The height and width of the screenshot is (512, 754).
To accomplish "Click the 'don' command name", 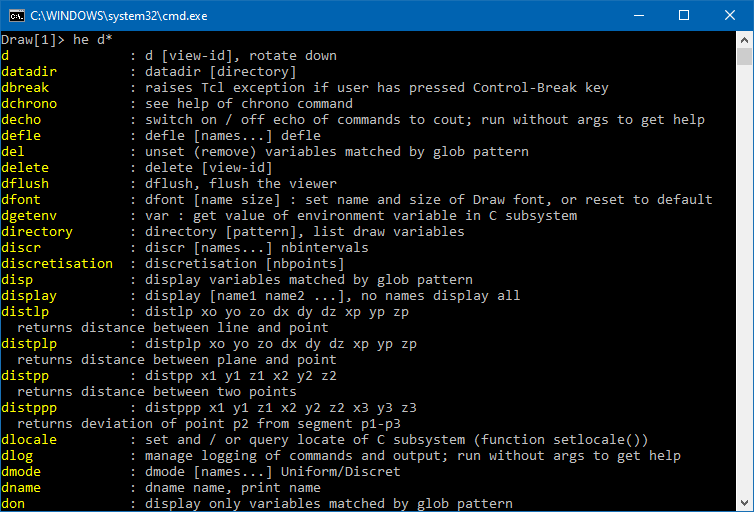I will coord(13,504).
